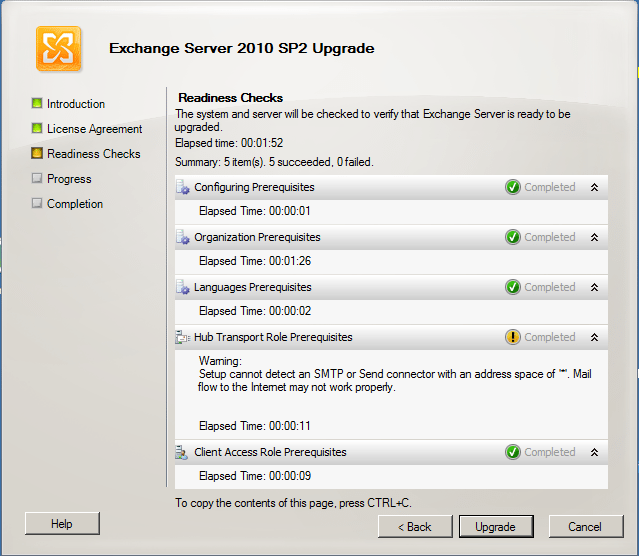Go to License Agreement step
Image resolution: width=639 pixels, height=556 pixels.
point(94,129)
